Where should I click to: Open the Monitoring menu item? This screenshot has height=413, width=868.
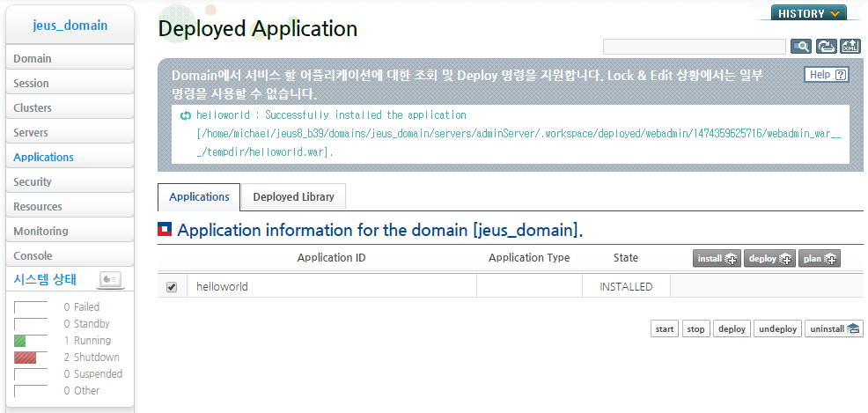[x=70, y=231]
